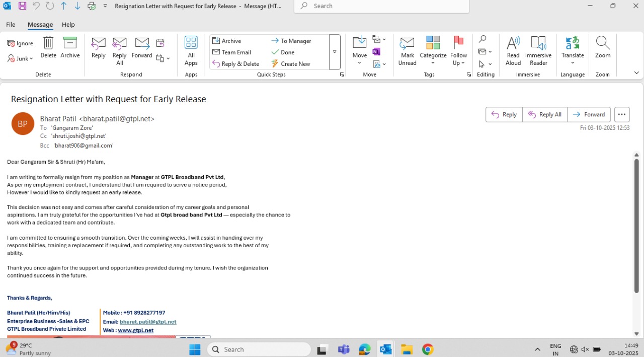This screenshot has width=644, height=357.
Task: Click the Save icon in title bar
Action: coord(22,6)
